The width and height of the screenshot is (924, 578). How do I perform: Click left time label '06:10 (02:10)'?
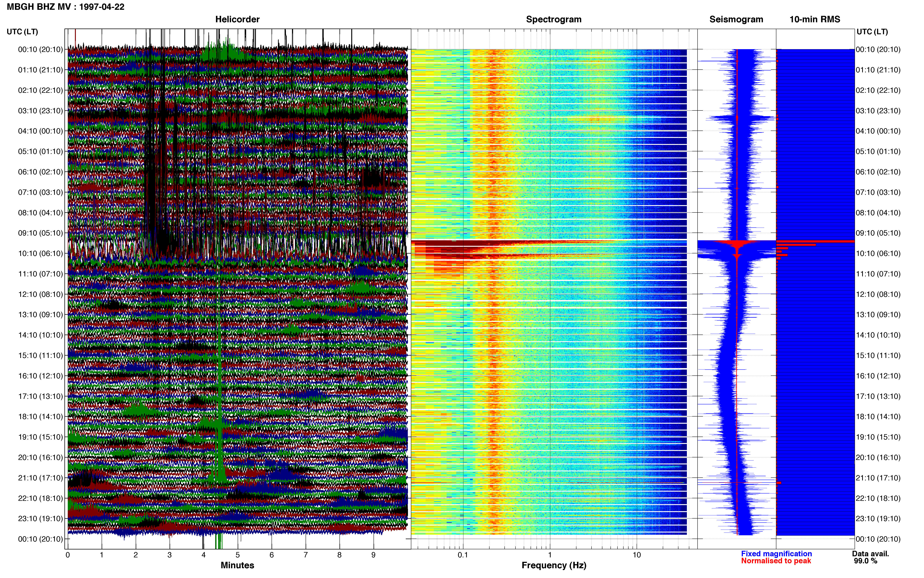pos(41,172)
